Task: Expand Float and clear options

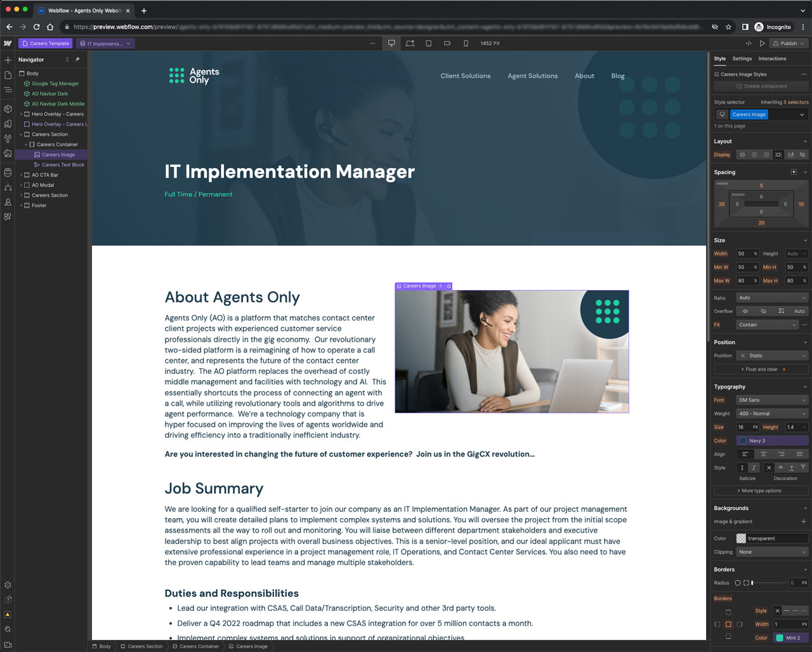Action: click(761, 369)
